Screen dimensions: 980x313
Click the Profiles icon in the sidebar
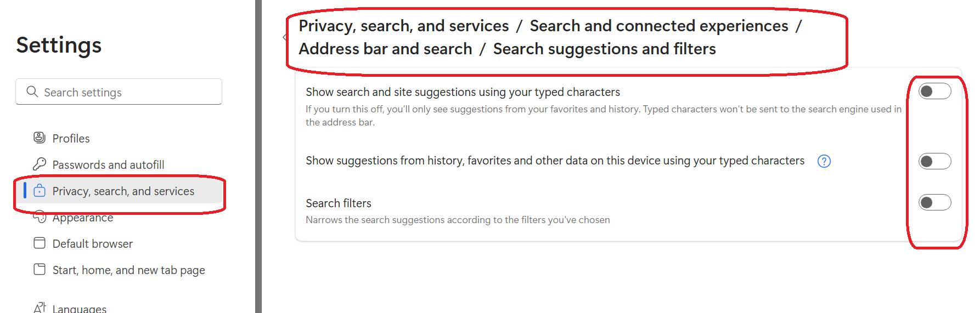[x=40, y=138]
